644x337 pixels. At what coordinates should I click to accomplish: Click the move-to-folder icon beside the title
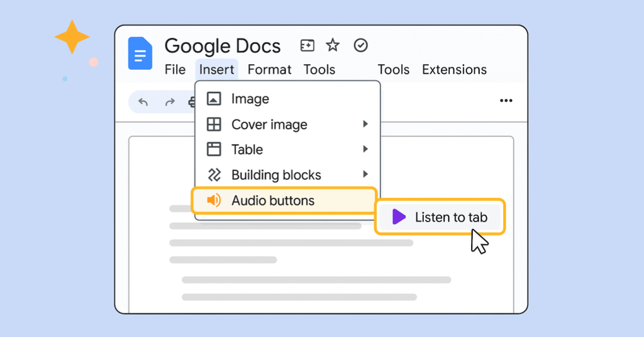point(307,45)
